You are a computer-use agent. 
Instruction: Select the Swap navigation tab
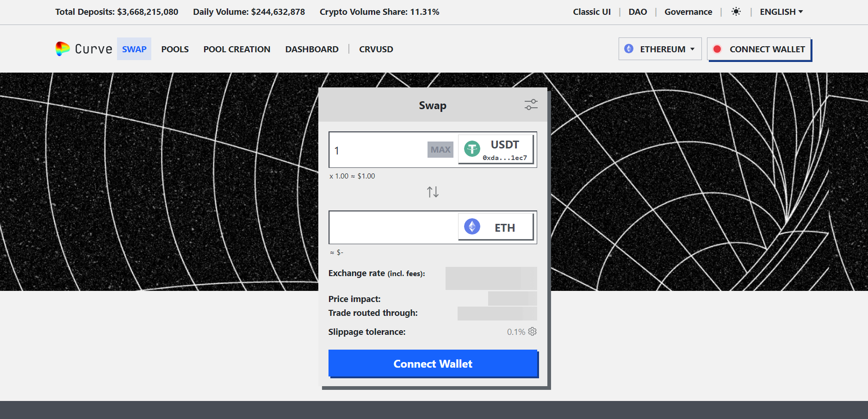(134, 49)
